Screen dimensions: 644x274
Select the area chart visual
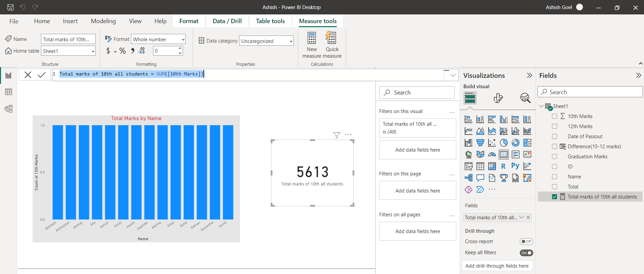[480, 131]
